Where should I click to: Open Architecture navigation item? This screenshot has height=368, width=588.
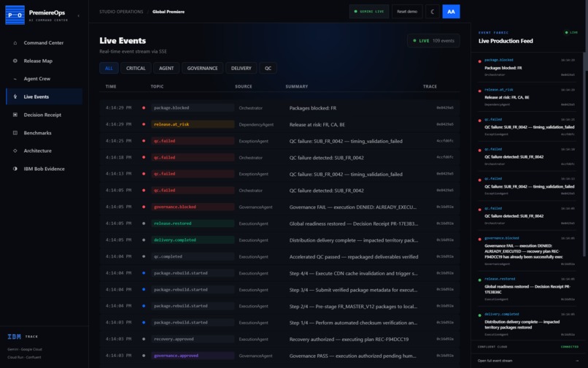click(45, 150)
